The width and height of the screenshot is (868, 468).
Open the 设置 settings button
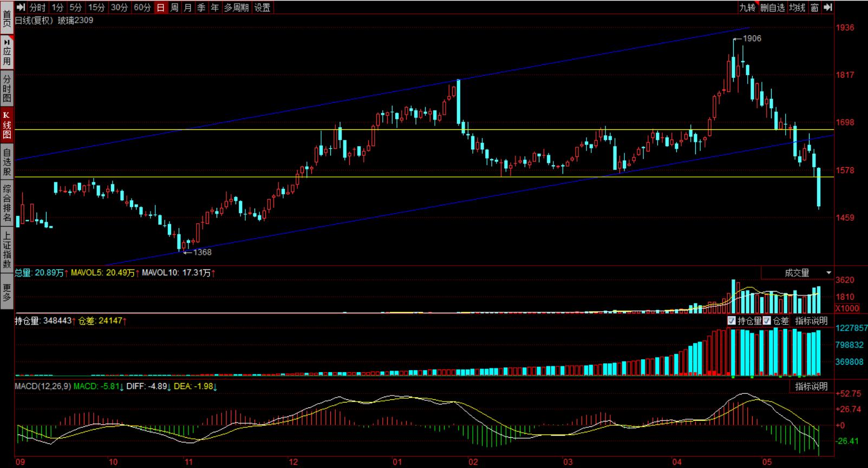coord(263,8)
